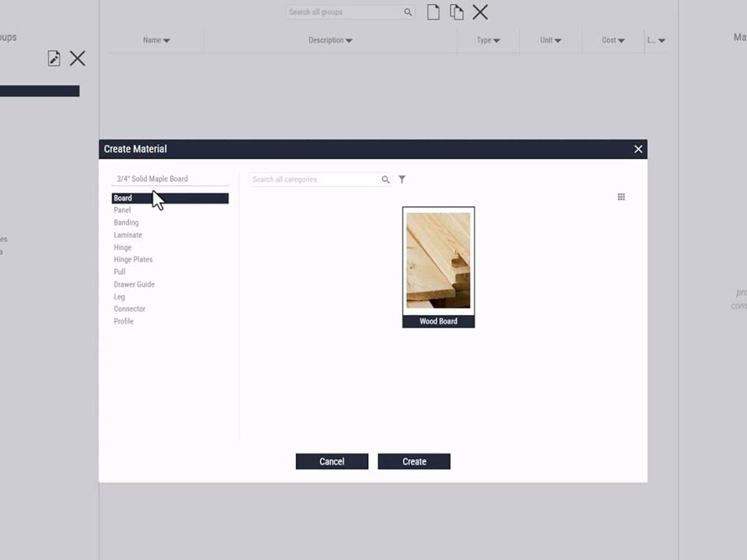Choose the Hinge Plates category
This screenshot has height=560, width=747.
[133, 259]
